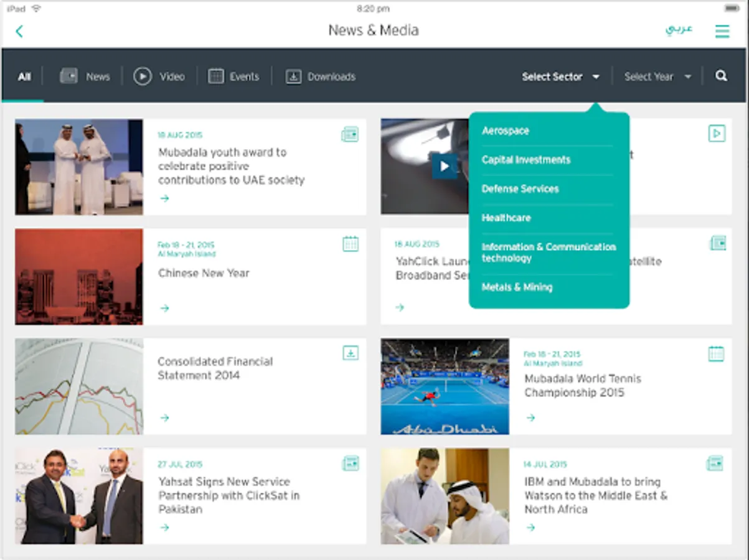Click the 18 AUG 2015 date on youth award
749x560 pixels.
tap(180, 135)
